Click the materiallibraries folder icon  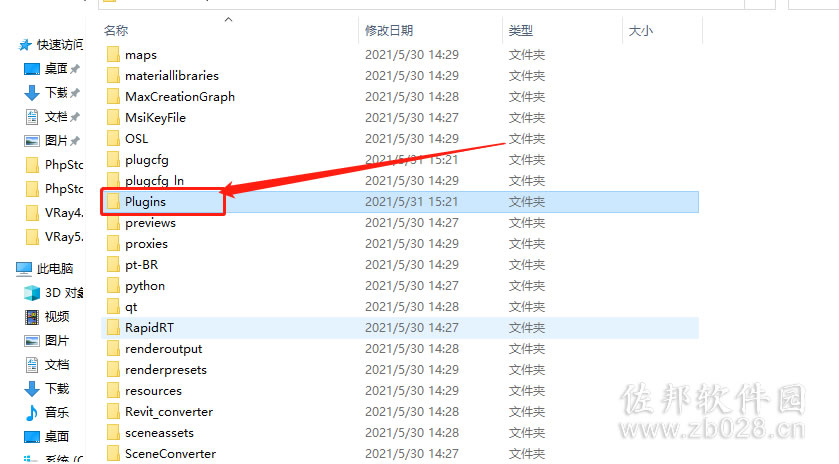tap(113, 75)
